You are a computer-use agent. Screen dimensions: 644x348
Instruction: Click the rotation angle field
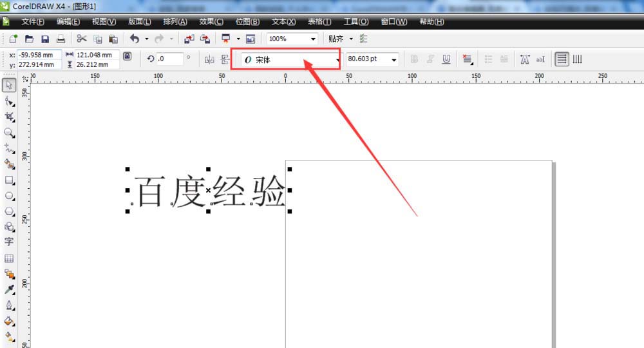(x=169, y=59)
